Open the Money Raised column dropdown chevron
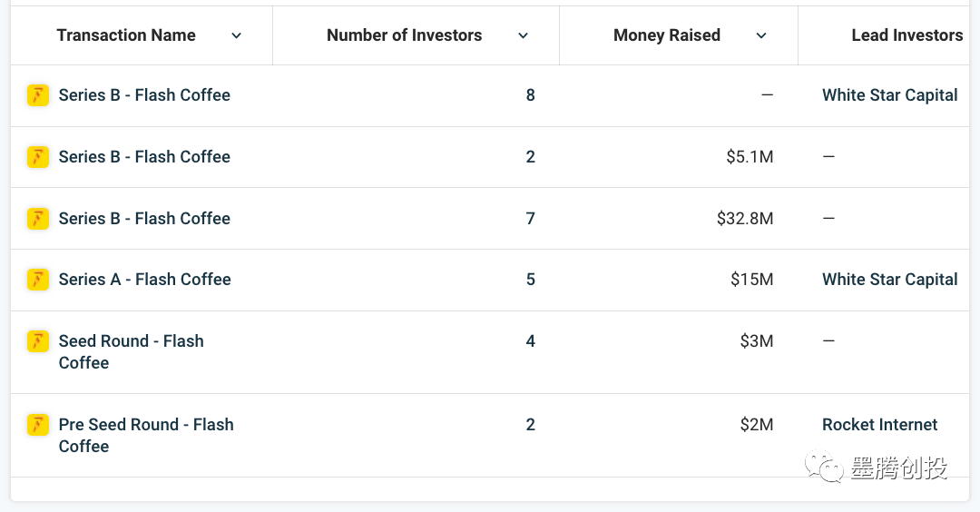Viewport: 980px width, 512px height. (x=761, y=35)
